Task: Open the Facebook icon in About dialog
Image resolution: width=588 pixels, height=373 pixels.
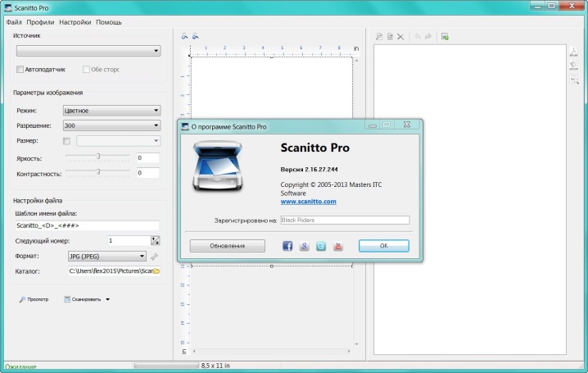Action: click(287, 246)
